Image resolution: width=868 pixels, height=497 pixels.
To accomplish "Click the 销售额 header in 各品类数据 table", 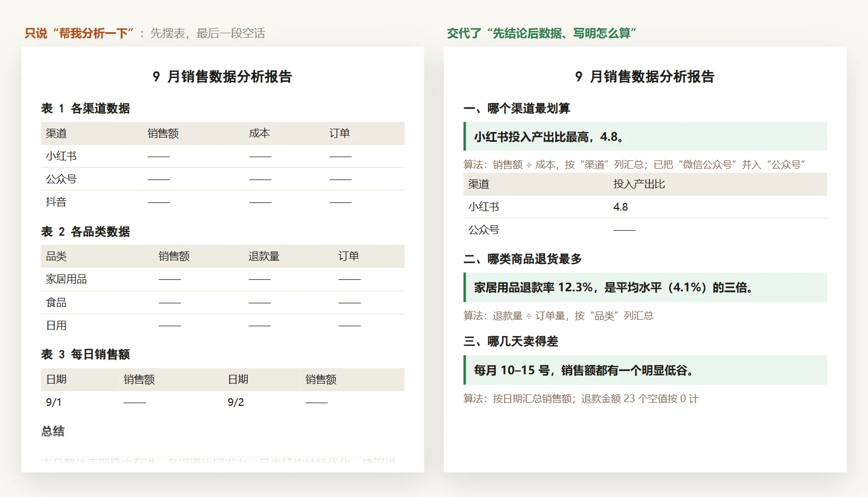I will click(174, 256).
